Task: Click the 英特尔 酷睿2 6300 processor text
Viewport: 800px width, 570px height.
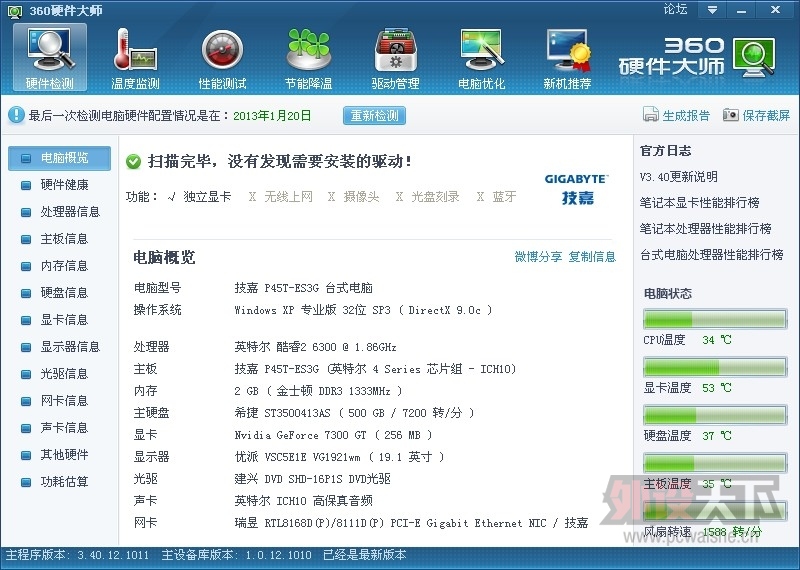Action: (315, 348)
